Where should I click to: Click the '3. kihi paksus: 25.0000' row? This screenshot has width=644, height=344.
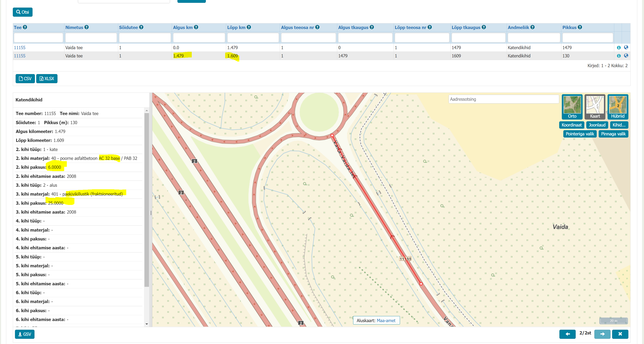click(x=79, y=203)
